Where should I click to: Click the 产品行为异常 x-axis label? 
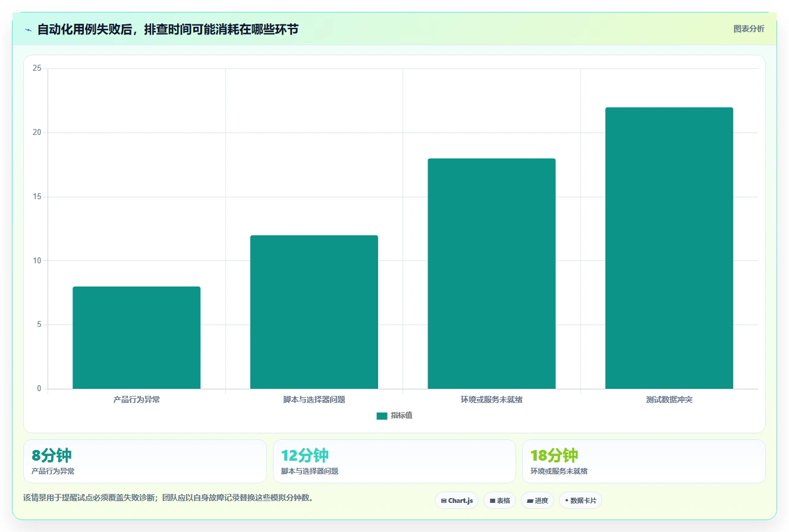136,400
